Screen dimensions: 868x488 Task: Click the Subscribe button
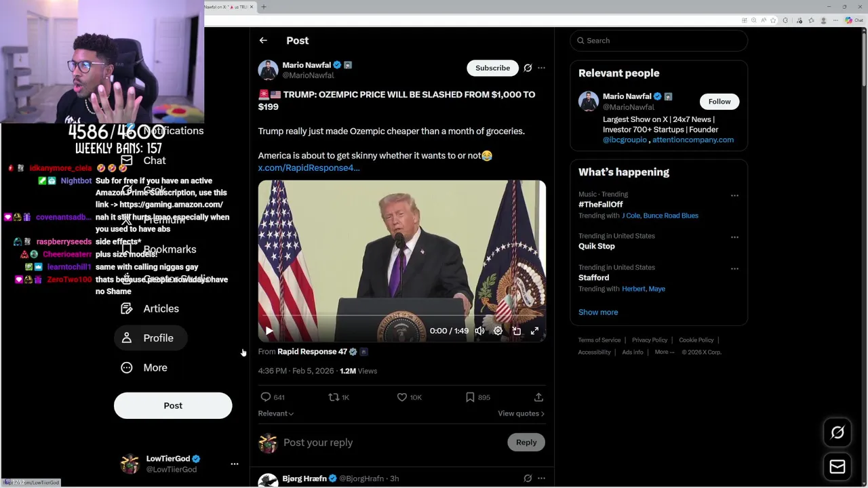[492, 68]
